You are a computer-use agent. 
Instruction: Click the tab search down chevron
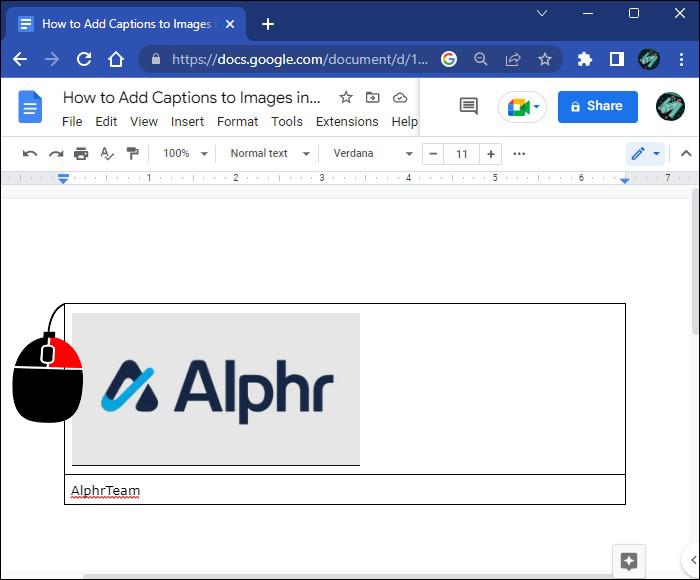pyautogui.click(x=542, y=13)
